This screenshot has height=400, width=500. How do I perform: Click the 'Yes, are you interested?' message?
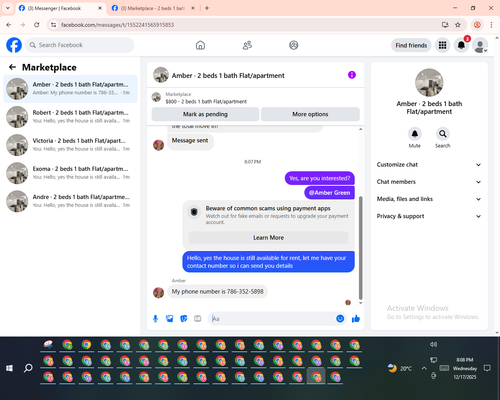click(319, 178)
